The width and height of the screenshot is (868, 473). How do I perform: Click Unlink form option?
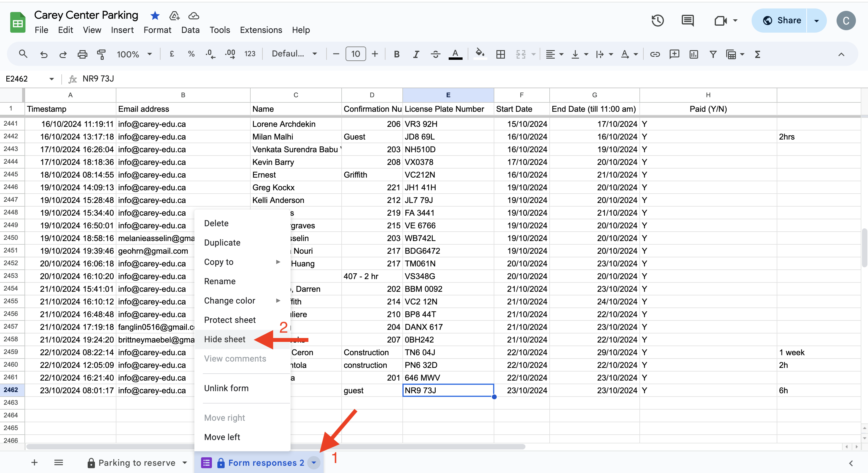click(x=226, y=388)
